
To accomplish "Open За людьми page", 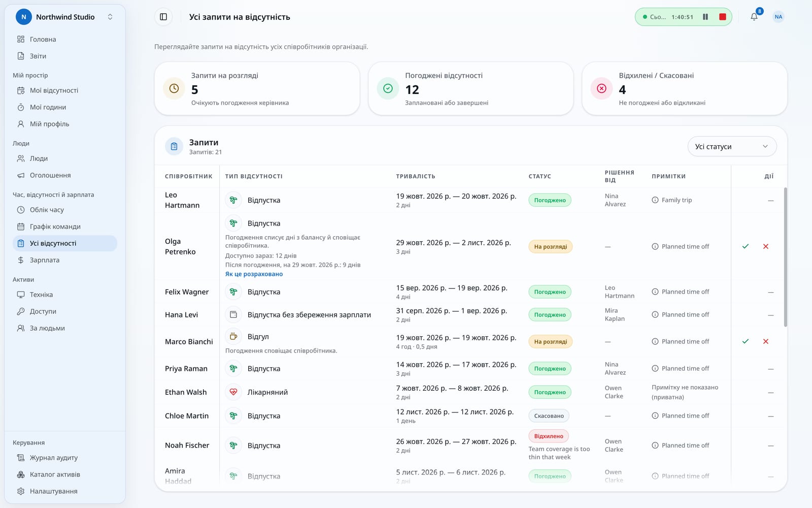I will 65,328.
